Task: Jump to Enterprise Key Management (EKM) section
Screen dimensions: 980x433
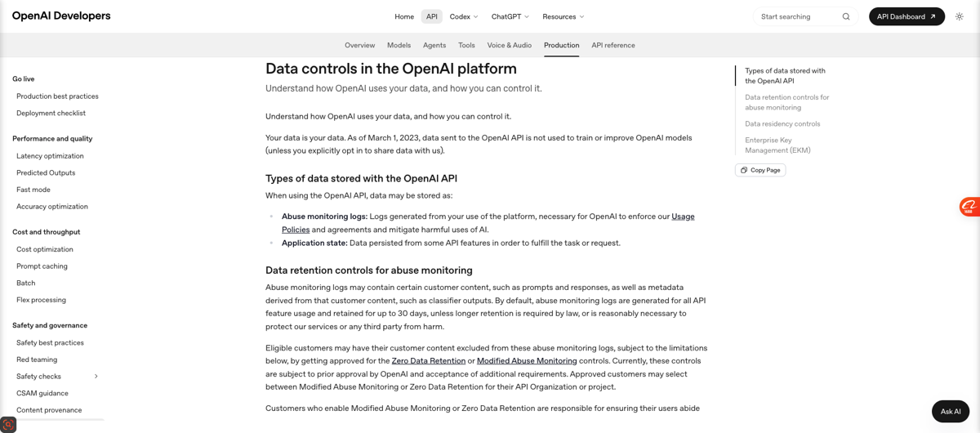Action: click(x=777, y=145)
